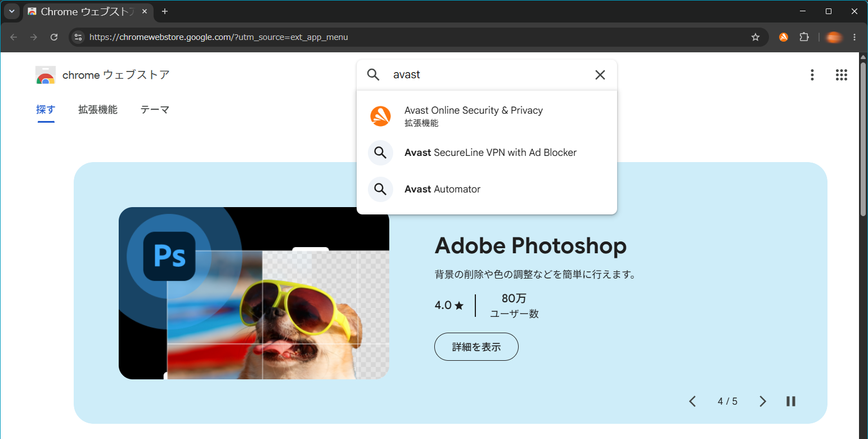Click the 4 / 5 slide counter
The height and width of the screenshot is (439, 868).
click(727, 401)
